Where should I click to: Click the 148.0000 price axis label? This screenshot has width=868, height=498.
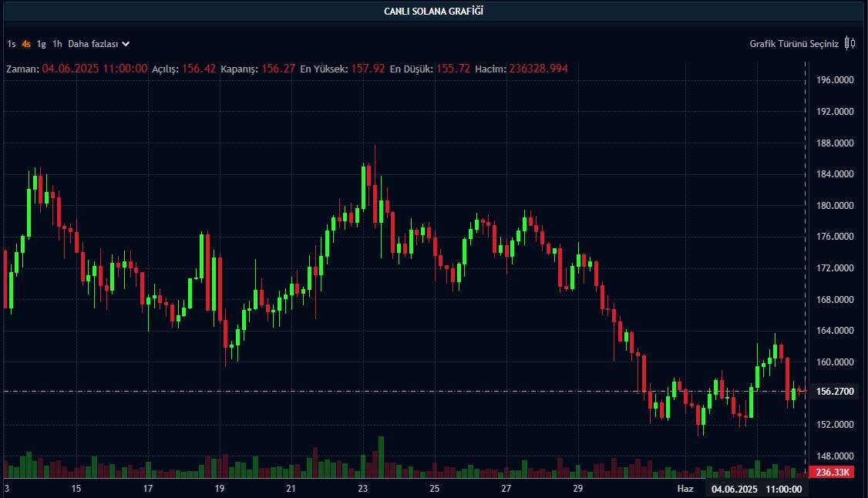point(835,456)
